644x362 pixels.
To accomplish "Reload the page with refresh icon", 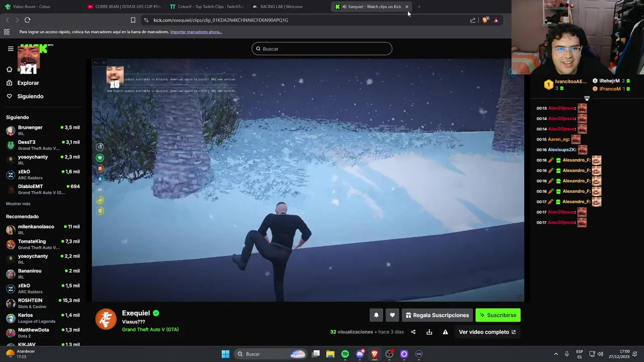I will pyautogui.click(x=27, y=20).
